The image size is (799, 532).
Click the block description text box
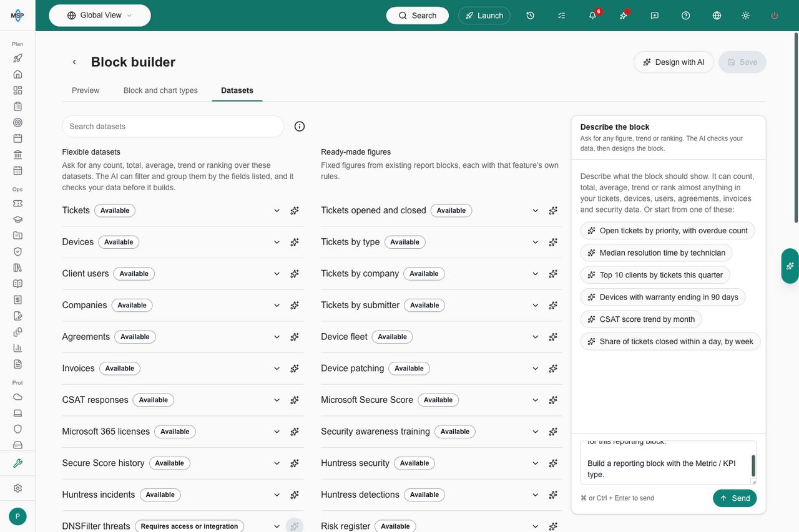(x=669, y=463)
